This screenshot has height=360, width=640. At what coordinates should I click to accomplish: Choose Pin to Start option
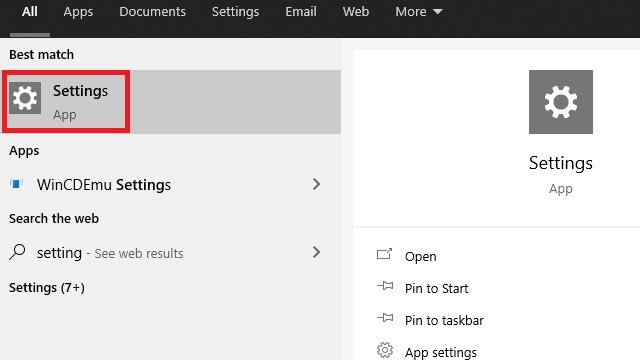click(436, 289)
